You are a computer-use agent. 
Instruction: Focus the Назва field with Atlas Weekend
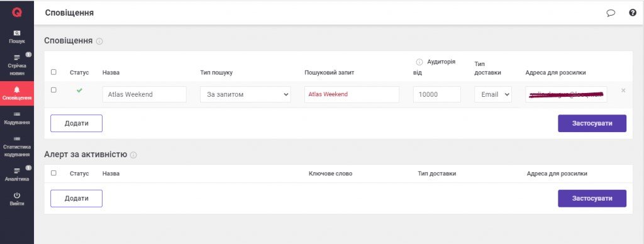tap(144, 94)
